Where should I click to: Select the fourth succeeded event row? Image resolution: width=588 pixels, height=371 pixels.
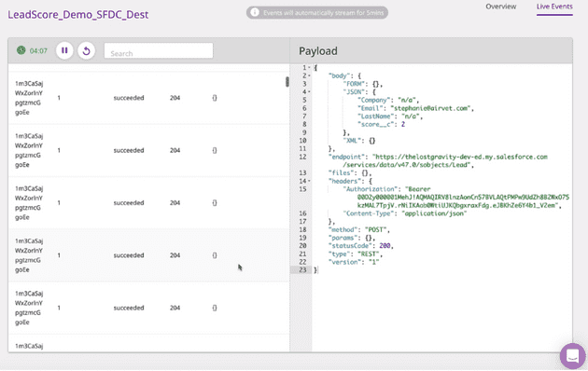pos(149,254)
